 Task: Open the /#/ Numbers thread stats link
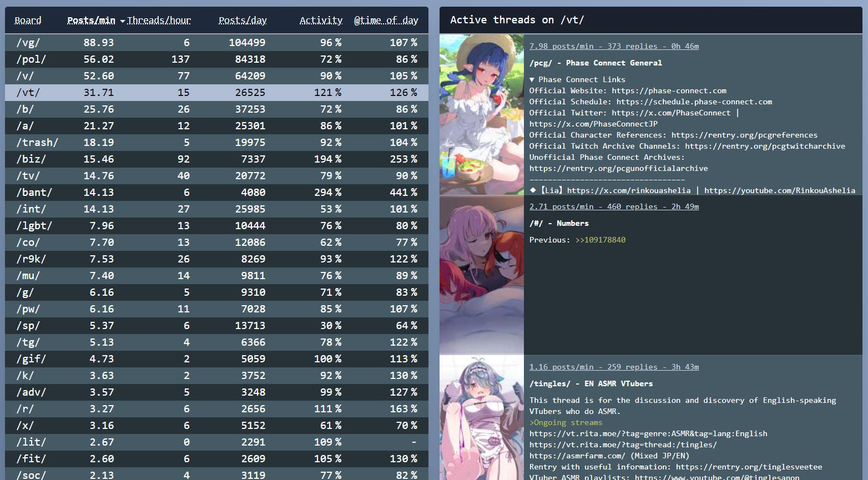click(614, 206)
